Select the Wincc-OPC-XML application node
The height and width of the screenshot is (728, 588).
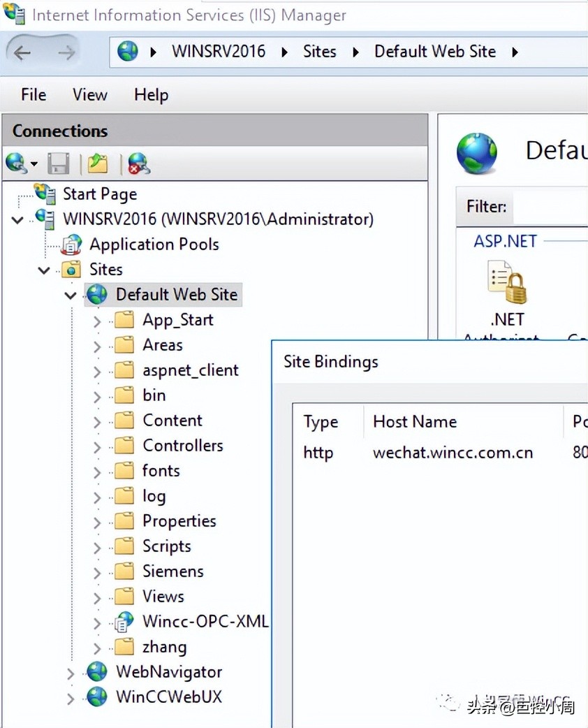coord(205,622)
